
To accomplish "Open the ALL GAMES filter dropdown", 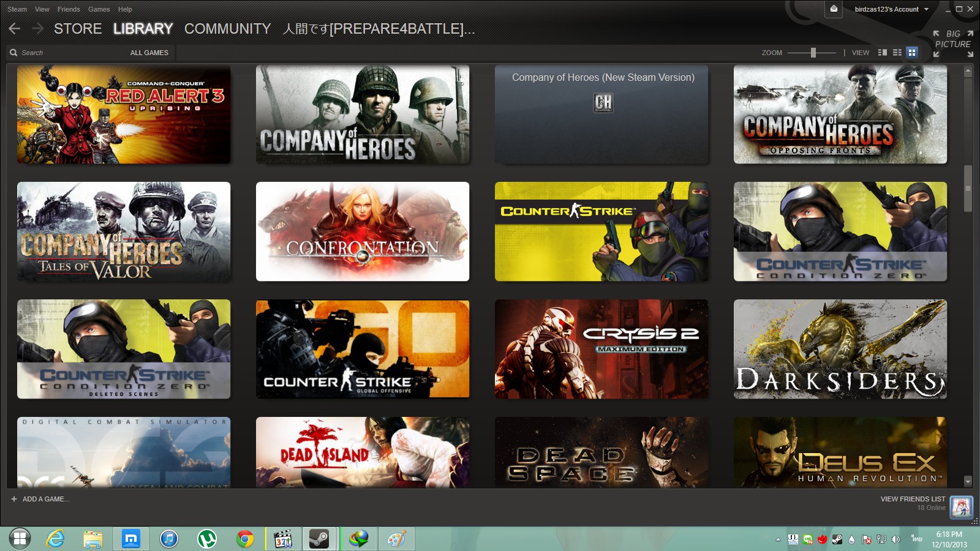I will tap(149, 53).
